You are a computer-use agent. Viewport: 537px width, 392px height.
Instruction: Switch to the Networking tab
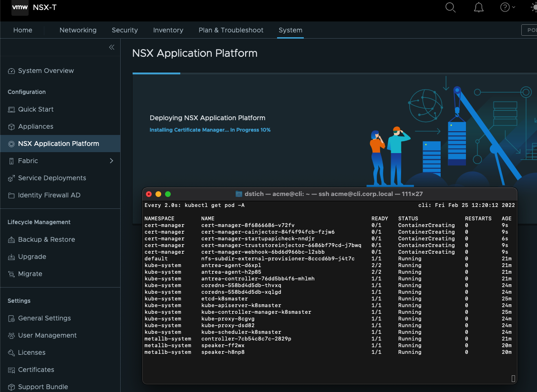pos(78,30)
